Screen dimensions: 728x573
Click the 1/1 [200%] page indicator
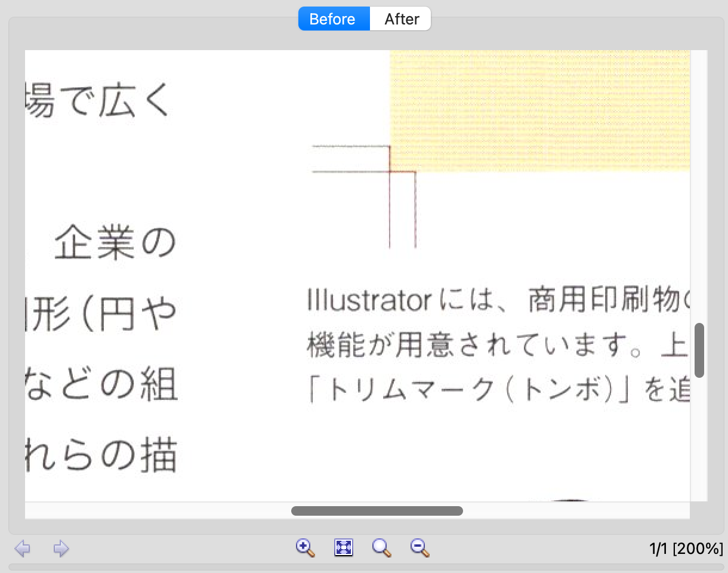pyautogui.click(x=686, y=549)
